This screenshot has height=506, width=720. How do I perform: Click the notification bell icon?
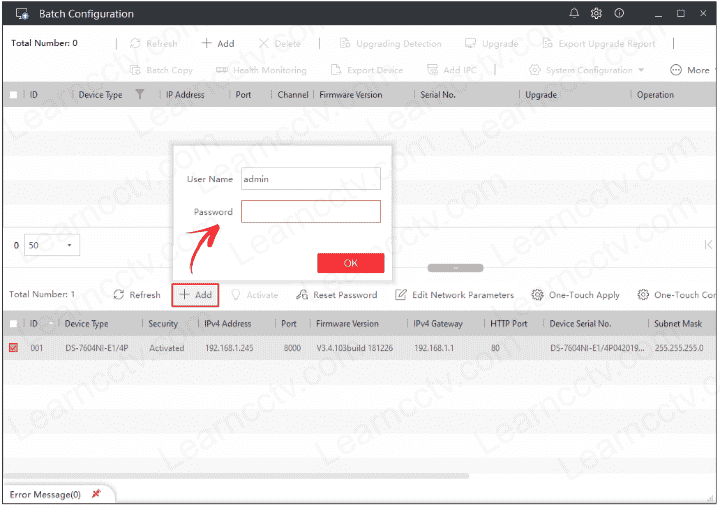574,14
